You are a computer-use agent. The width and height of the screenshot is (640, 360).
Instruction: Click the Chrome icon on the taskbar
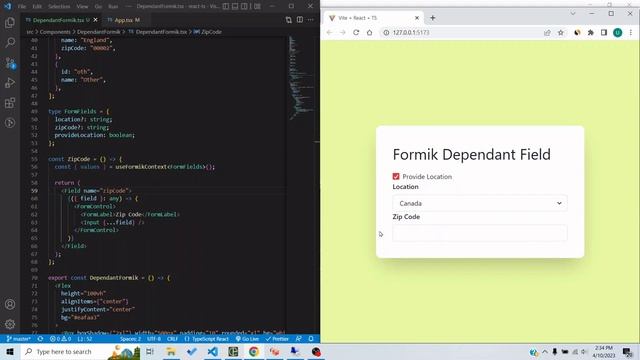254,351
